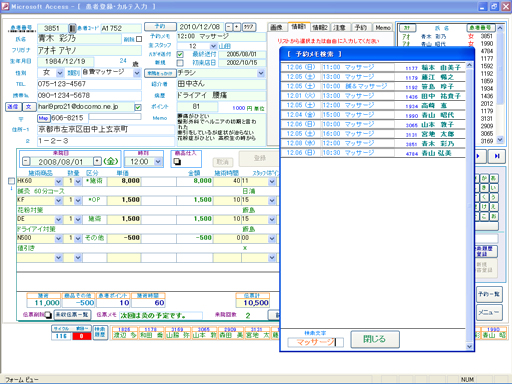This screenshot has width=512, height=384.
Task: Expand the 類別 dropdown 自費マッサージ
Action: [x=137, y=73]
